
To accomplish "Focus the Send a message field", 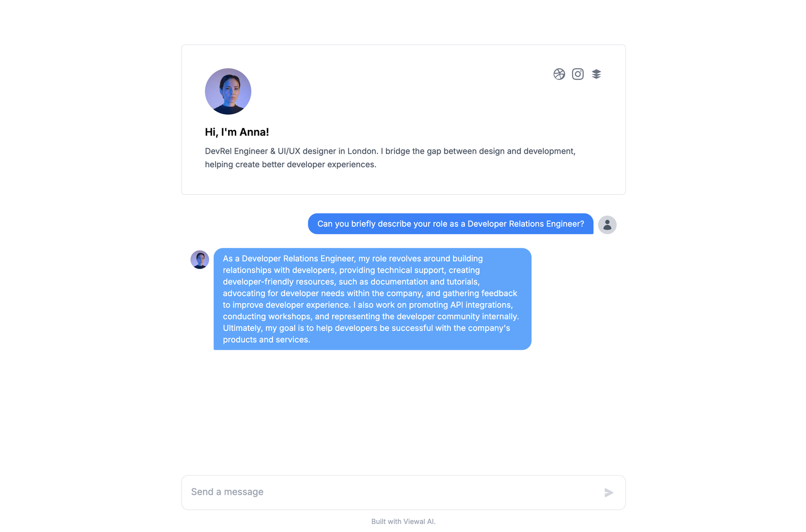I will pyautogui.click(x=393, y=492).
